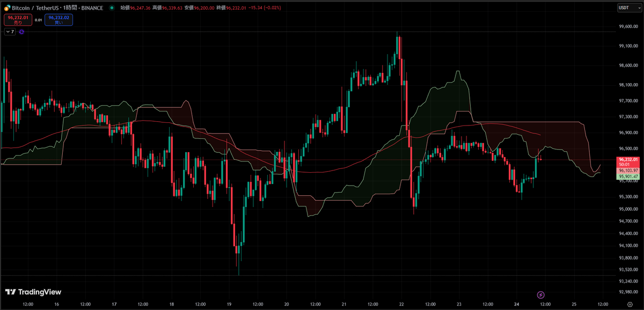Click the change value −15.34 (−0.02%)

(265, 8)
